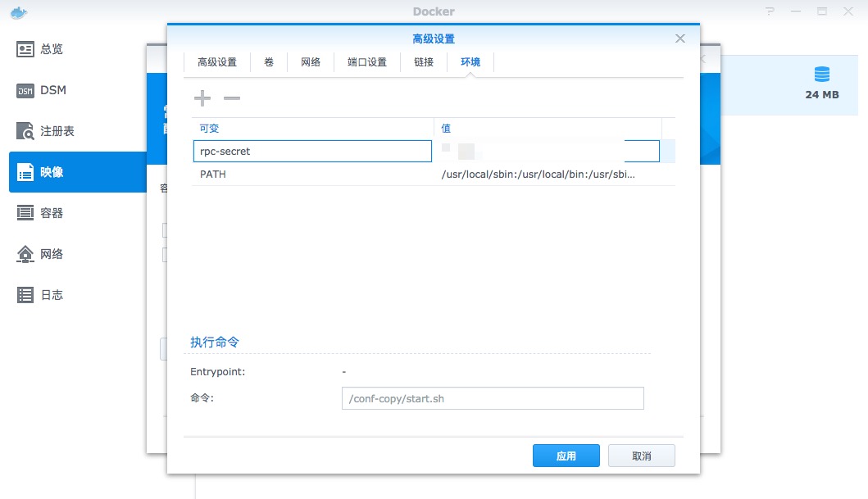The height and width of the screenshot is (499, 868).
Task: Open the 链接 links tab
Action: click(x=424, y=62)
